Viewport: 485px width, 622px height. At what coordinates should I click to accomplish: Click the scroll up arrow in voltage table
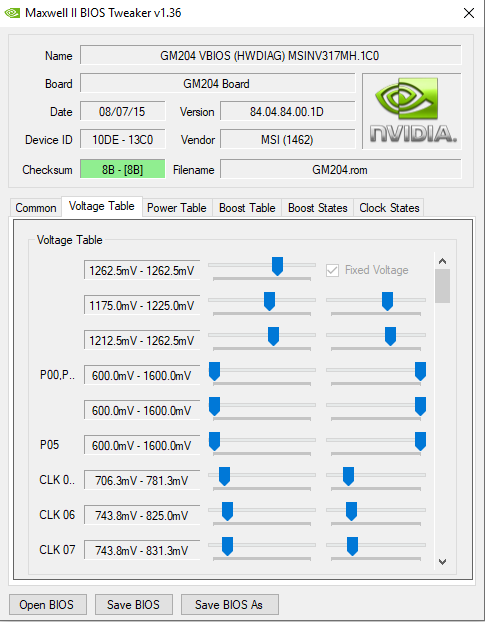pos(442,261)
